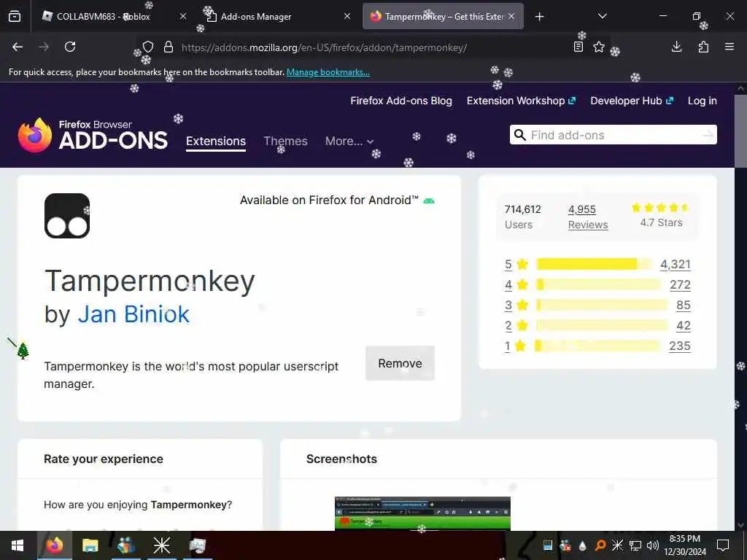Viewport: 747px width, 560px height.
Task: Open Firefox View icon at tab strip start
Action: [x=15, y=17]
